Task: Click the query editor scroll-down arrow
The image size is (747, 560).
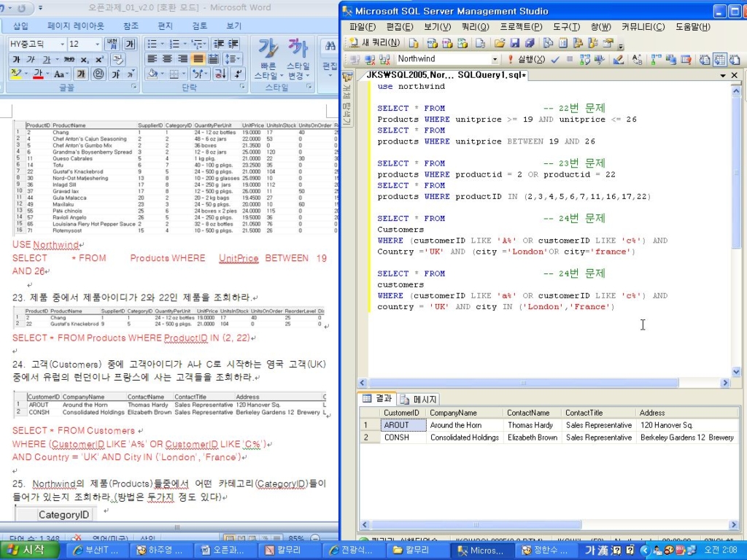Action: click(x=736, y=371)
